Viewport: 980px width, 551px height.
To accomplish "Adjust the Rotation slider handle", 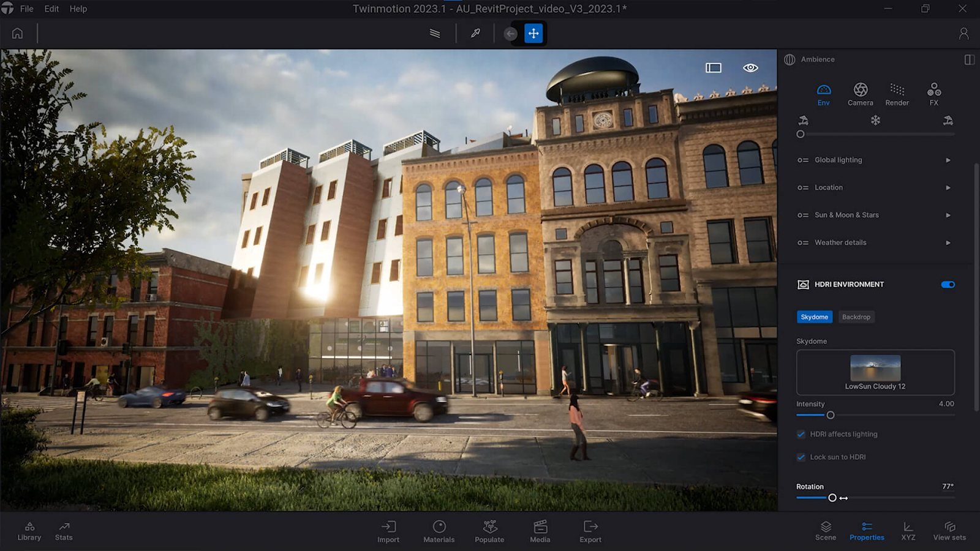I will [x=832, y=498].
